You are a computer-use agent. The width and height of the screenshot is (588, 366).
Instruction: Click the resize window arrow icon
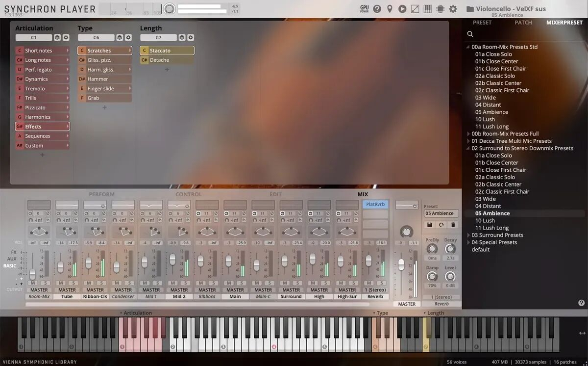tap(415, 9)
